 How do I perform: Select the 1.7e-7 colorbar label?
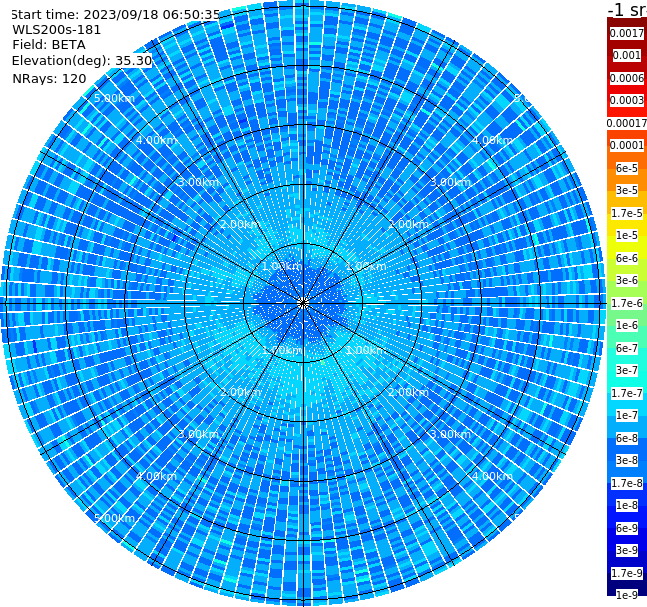627,393
